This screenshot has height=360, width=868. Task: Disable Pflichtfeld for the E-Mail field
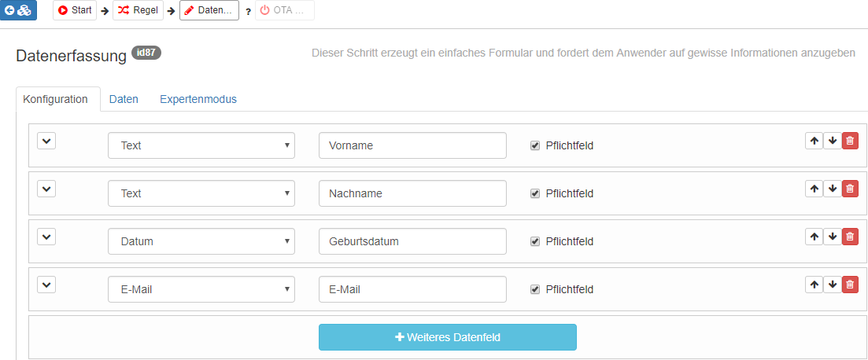[x=535, y=289]
